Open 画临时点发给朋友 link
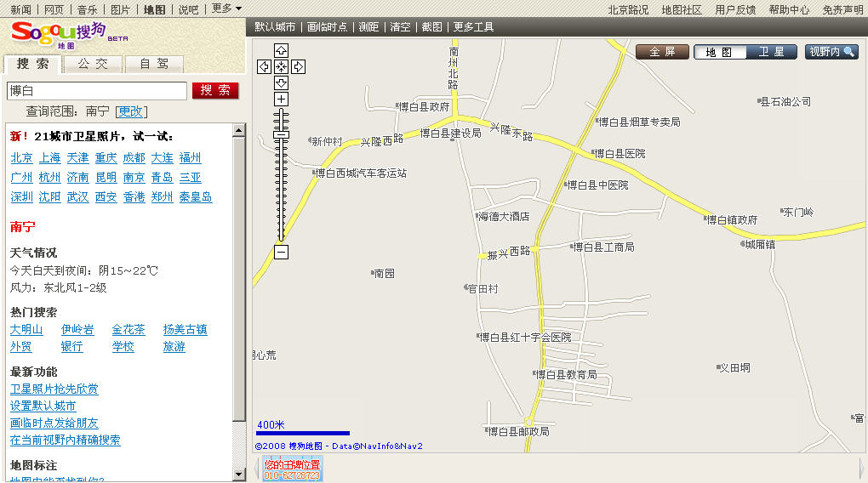 pos(54,423)
